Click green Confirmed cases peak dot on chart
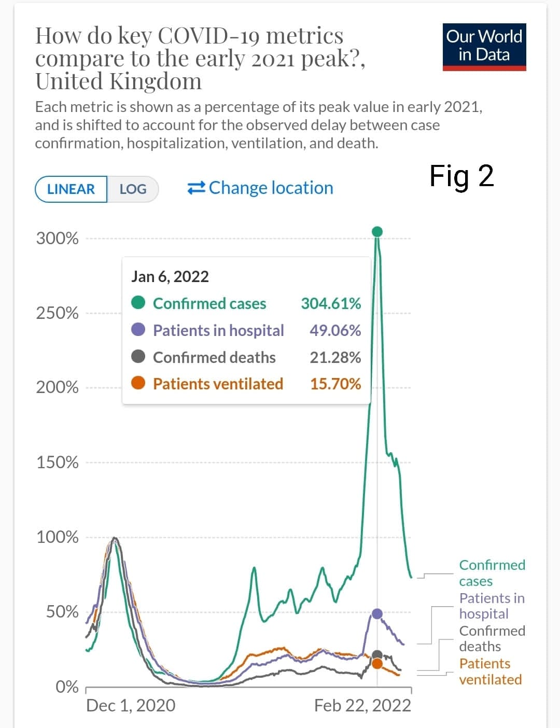This screenshot has height=728, width=560. click(377, 231)
